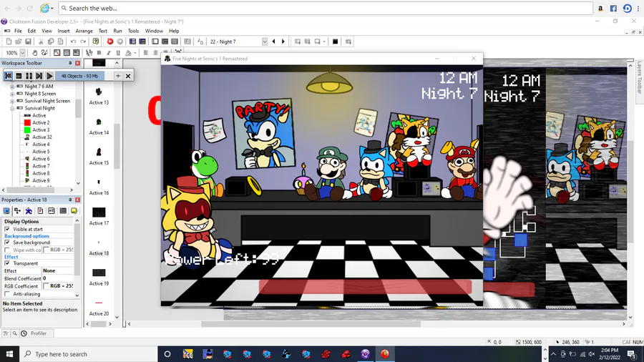Screen dimensions: 644x362
Task: Rewind the running application to start
Action: pyautogui.click(x=8, y=76)
